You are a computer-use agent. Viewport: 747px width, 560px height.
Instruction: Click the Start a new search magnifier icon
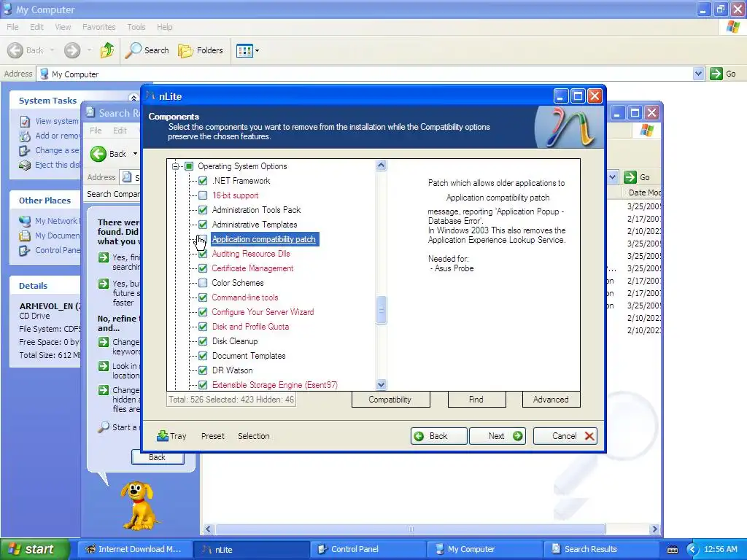(x=104, y=427)
